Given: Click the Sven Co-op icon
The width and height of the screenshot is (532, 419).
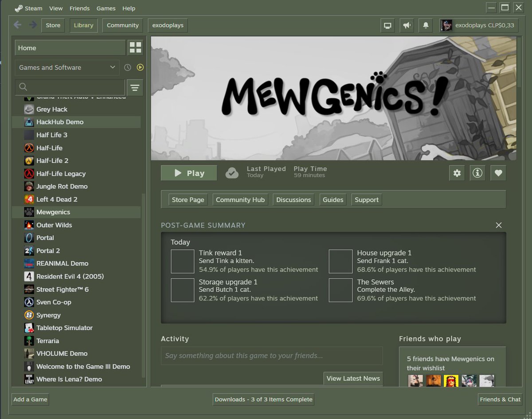Looking at the screenshot, I should tap(29, 302).
